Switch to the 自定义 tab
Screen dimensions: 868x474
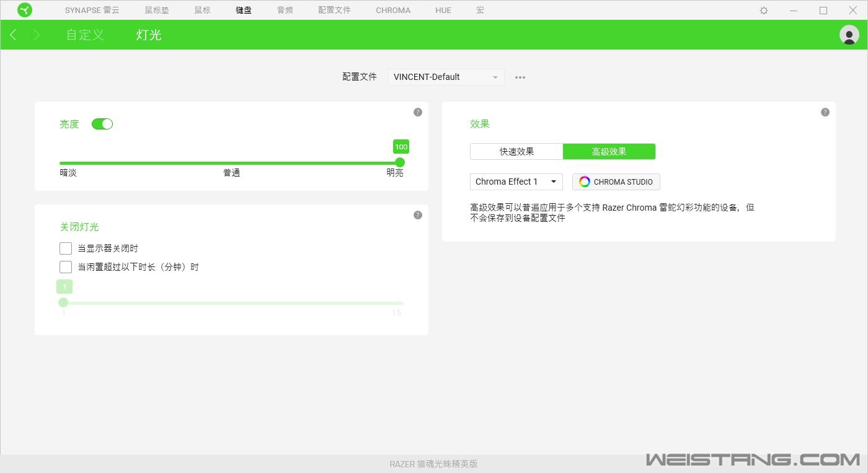[x=84, y=35]
